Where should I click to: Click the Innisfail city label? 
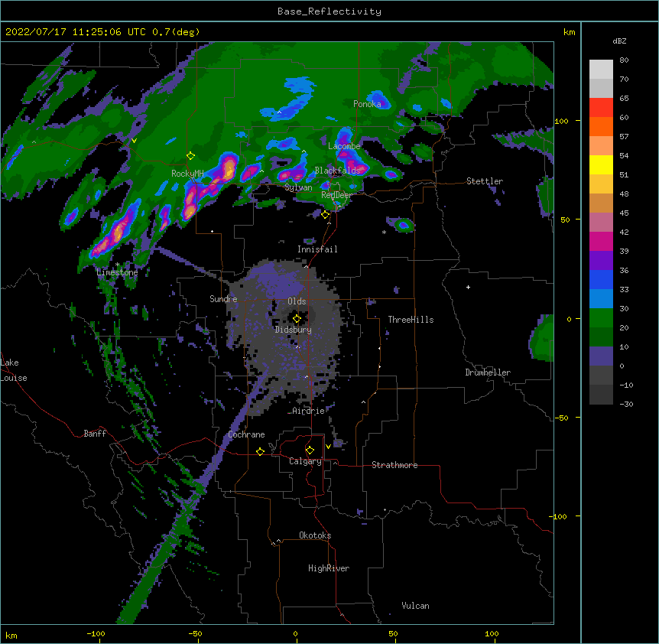pos(317,249)
